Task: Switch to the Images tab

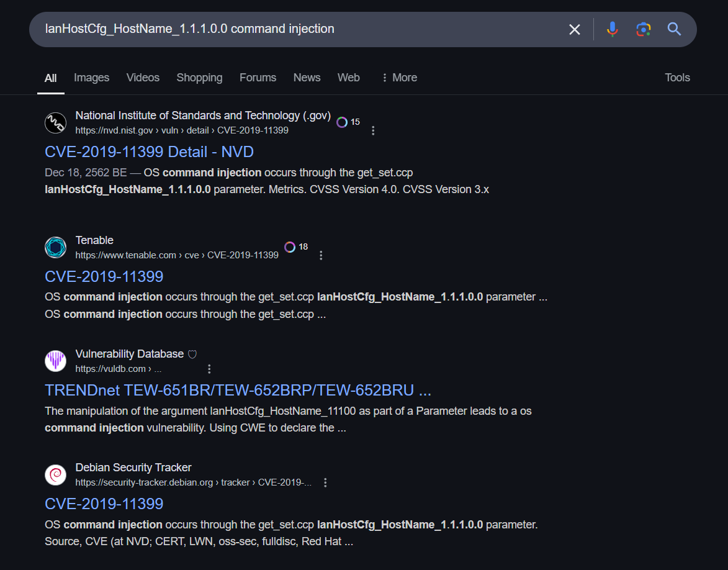Action: (x=91, y=78)
